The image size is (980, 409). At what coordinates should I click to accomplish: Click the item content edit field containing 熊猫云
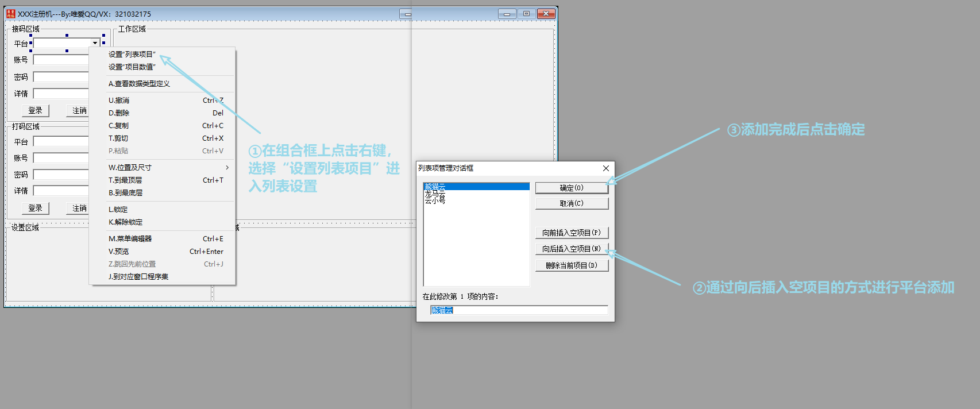(x=519, y=310)
